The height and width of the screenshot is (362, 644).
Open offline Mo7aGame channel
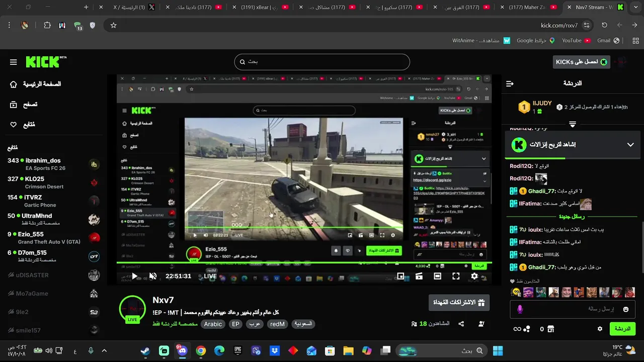point(53,294)
